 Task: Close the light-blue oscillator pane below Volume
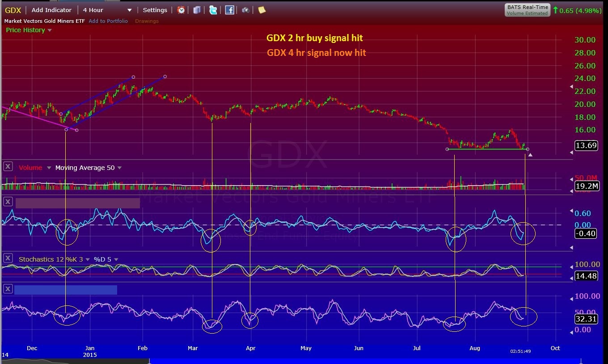click(8, 202)
